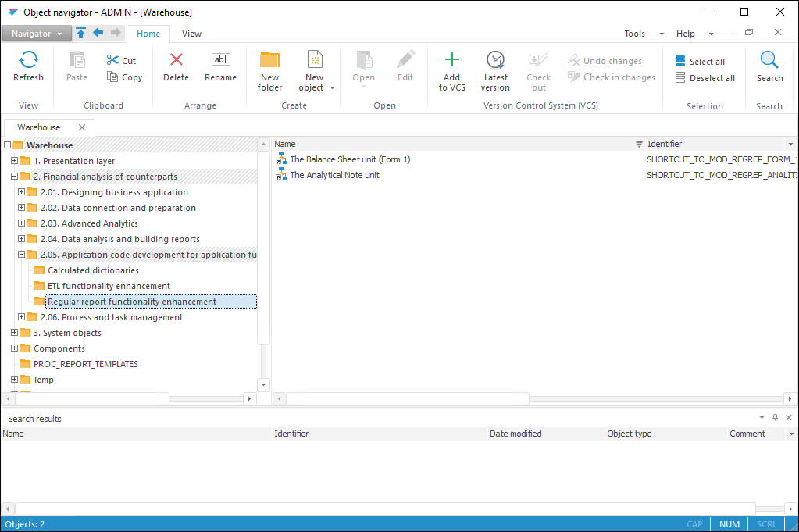Open the Search magnifier tool
Viewport: 799px width, 532px height.
click(769, 61)
